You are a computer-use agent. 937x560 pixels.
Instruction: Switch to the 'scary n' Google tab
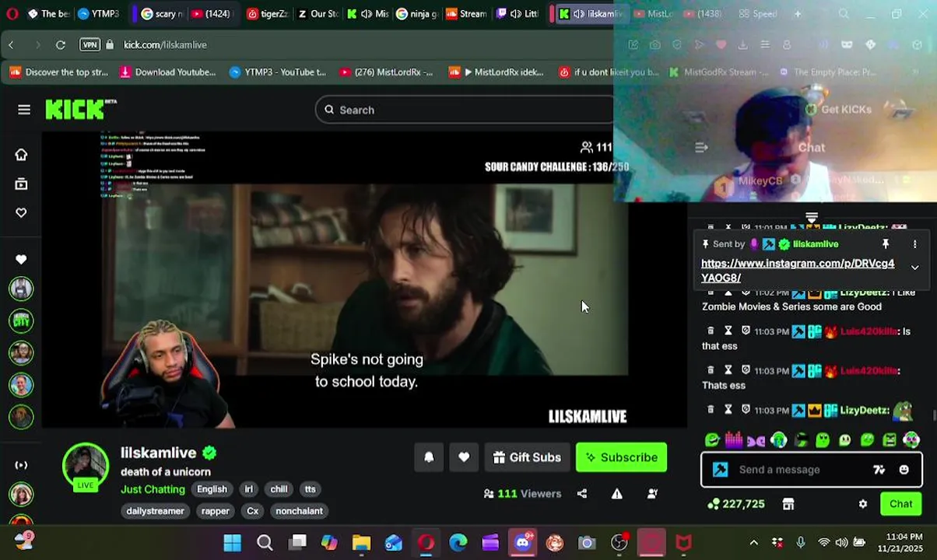pyautogui.click(x=162, y=14)
